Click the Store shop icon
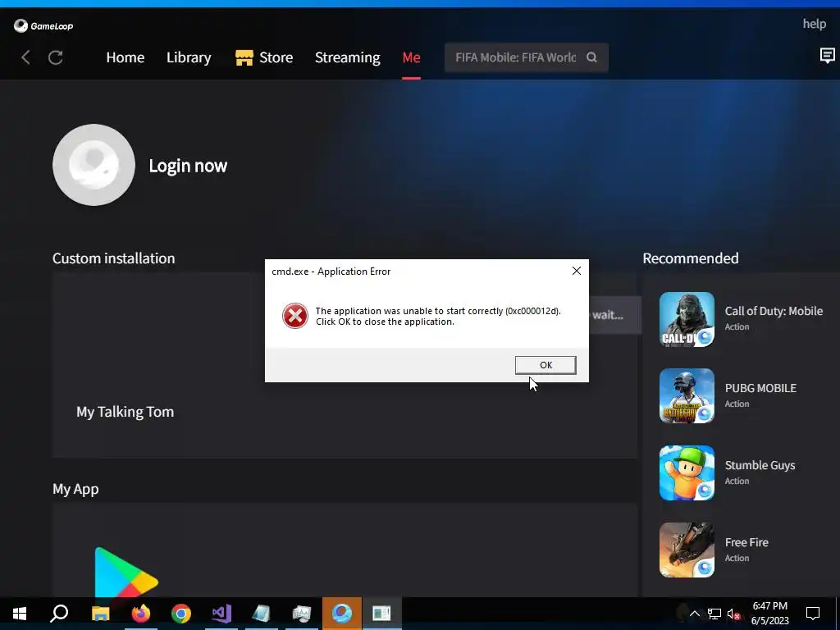Image resolution: width=840 pixels, height=630 pixels. click(244, 57)
